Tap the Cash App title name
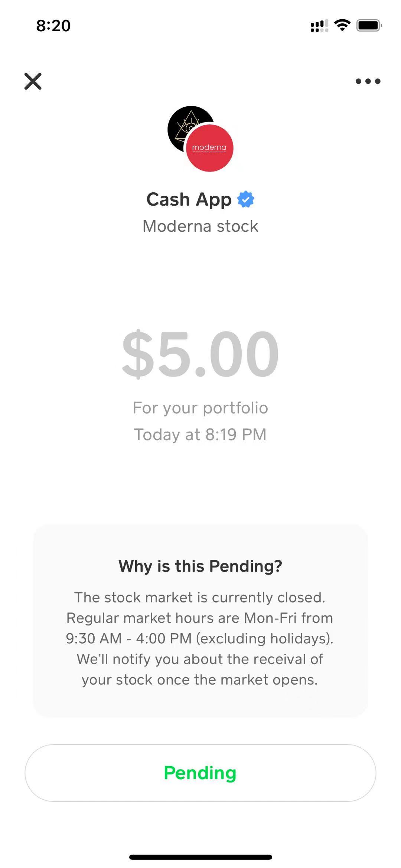Viewport: 401px width, 868px height. click(x=189, y=199)
